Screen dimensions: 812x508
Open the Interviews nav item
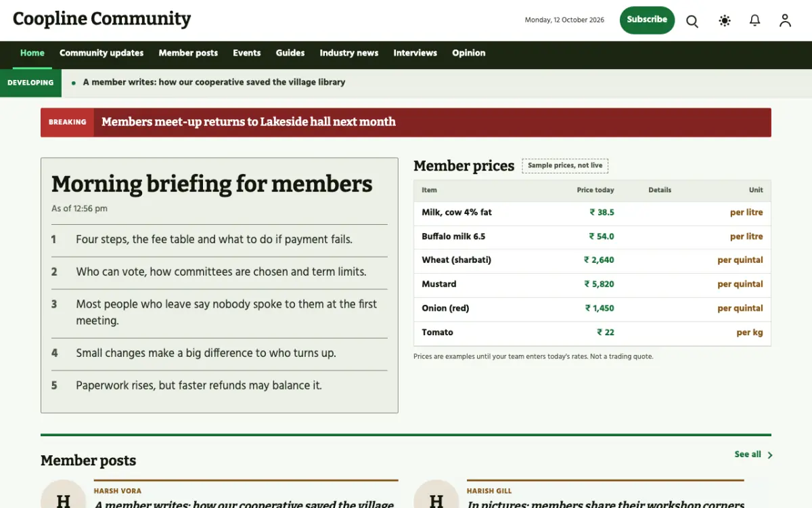[x=415, y=54]
